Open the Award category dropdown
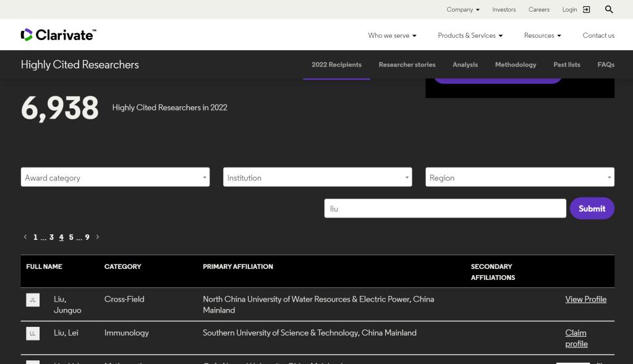Image resolution: width=633 pixels, height=364 pixels. point(115,177)
